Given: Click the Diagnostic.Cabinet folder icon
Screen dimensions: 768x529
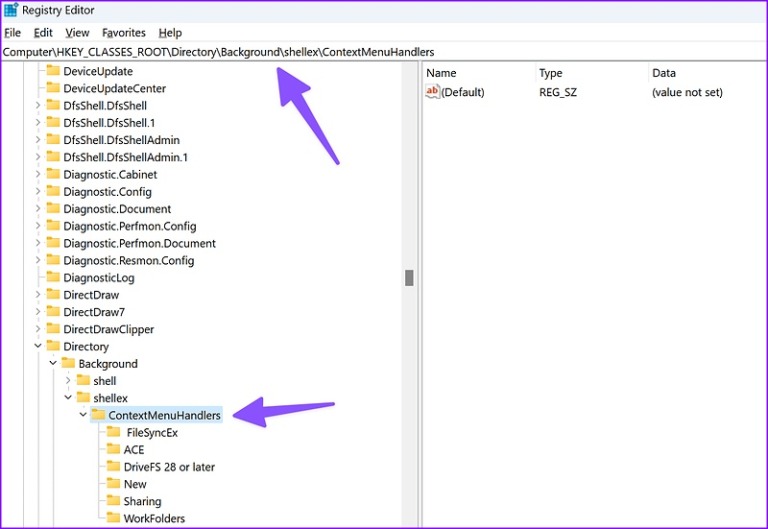Looking at the screenshot, I should (x=53, y=174).
